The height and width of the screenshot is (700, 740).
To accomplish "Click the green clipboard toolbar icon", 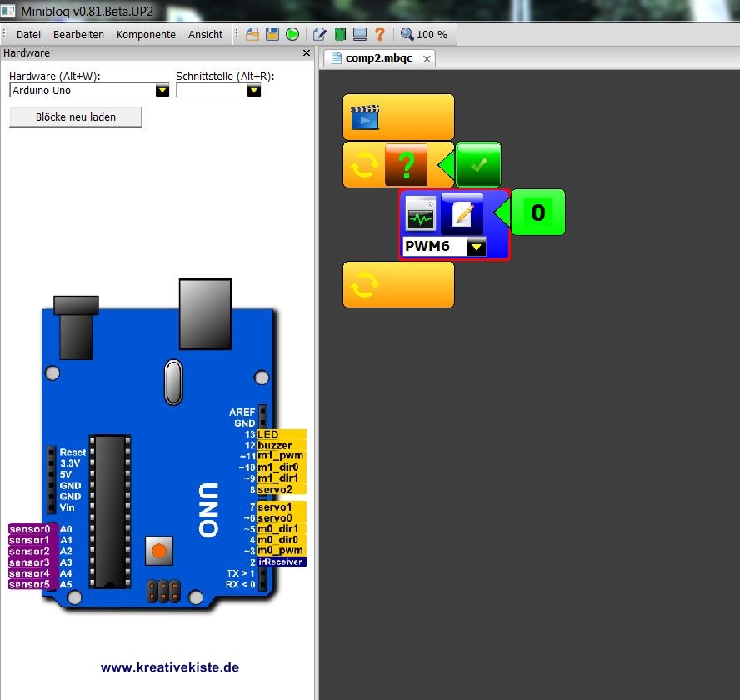I will coord(340,34).
